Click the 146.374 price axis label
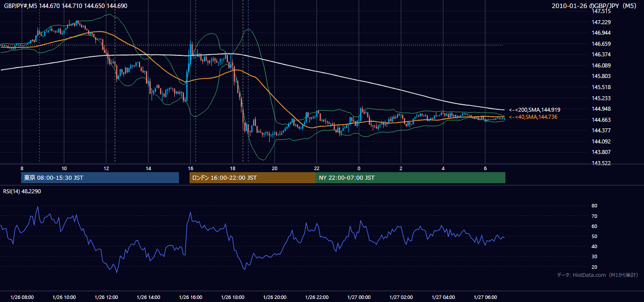Screen dimensions: 644x302 (601, 55)
